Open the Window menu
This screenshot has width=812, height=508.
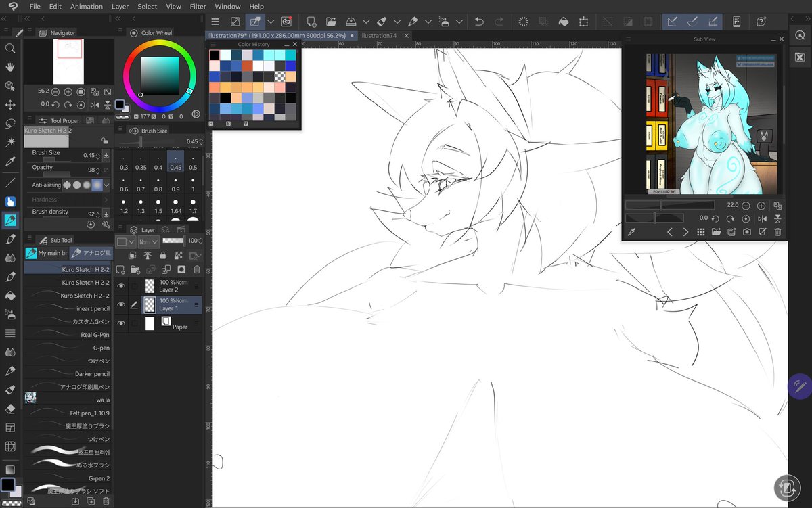tap(227, 7)
